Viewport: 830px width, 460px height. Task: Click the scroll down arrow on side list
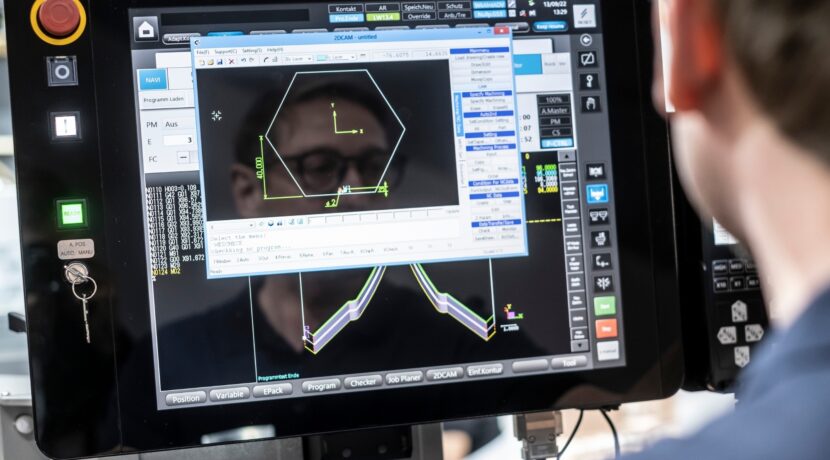[580, 345]
